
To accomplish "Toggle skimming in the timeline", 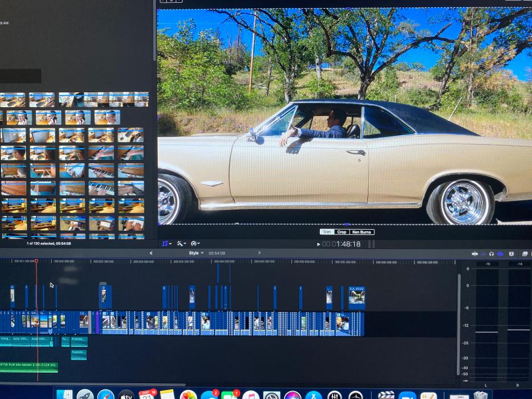I will click(x=474, y=254).
